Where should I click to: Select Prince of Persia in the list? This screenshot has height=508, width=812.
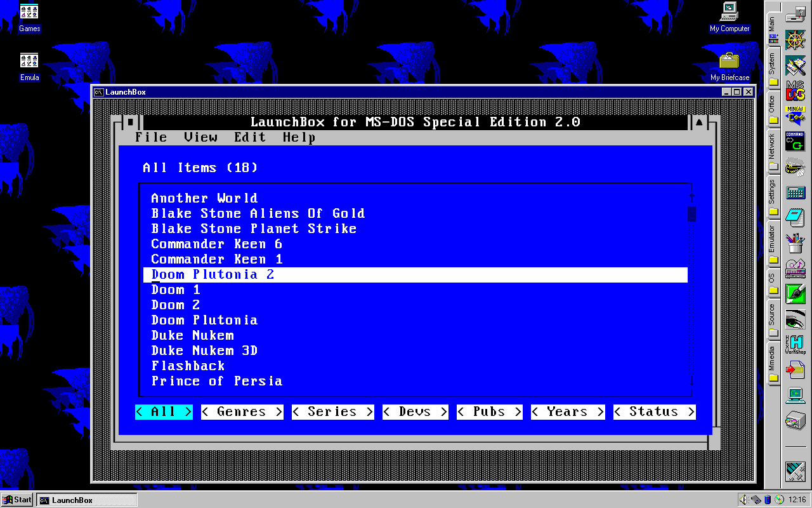[416, 381]
